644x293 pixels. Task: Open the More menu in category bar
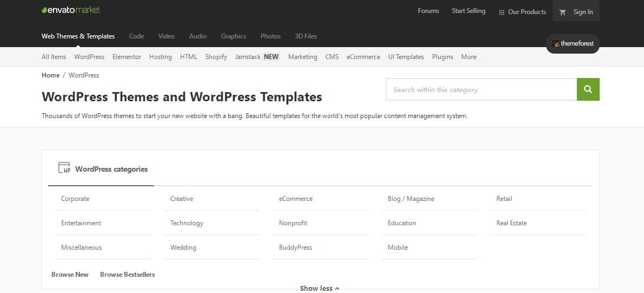click(x=468, y=57)
